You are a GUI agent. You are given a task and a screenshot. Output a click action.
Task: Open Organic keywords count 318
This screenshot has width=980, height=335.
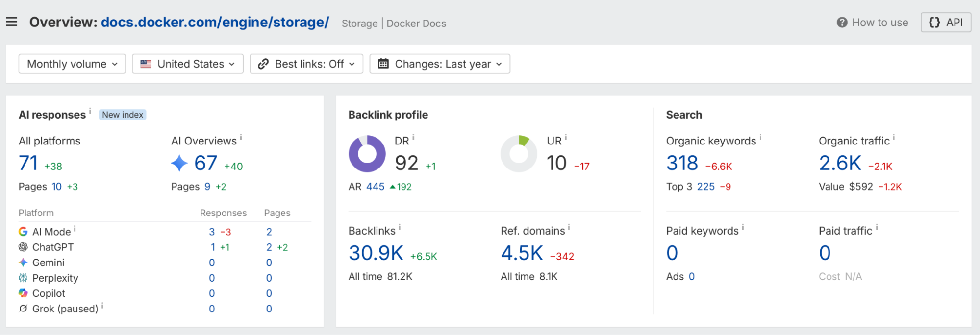click(682, 163)
